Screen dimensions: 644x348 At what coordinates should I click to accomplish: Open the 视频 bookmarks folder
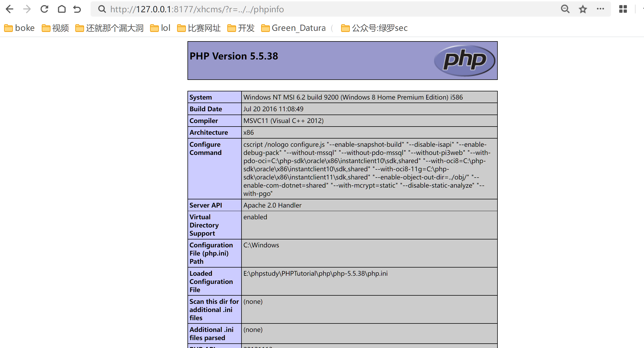click(55, 28)
